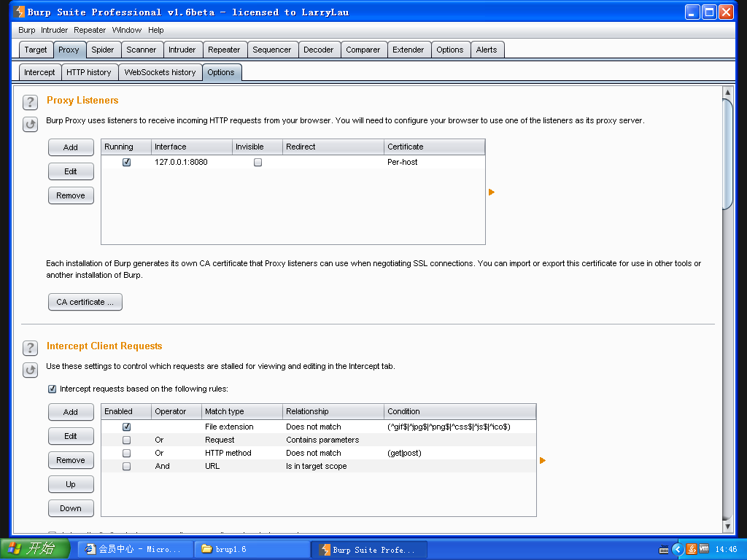Switch to the 会员中心 browser taskbar window
Screen dimensions: 747x560
[135, 549]
